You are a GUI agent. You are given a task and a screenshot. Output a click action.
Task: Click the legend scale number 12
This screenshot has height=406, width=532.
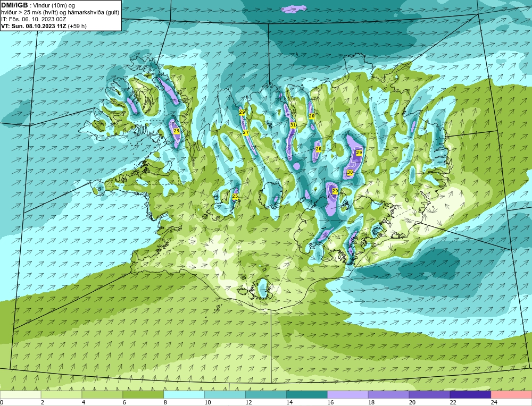pos(248,402)
